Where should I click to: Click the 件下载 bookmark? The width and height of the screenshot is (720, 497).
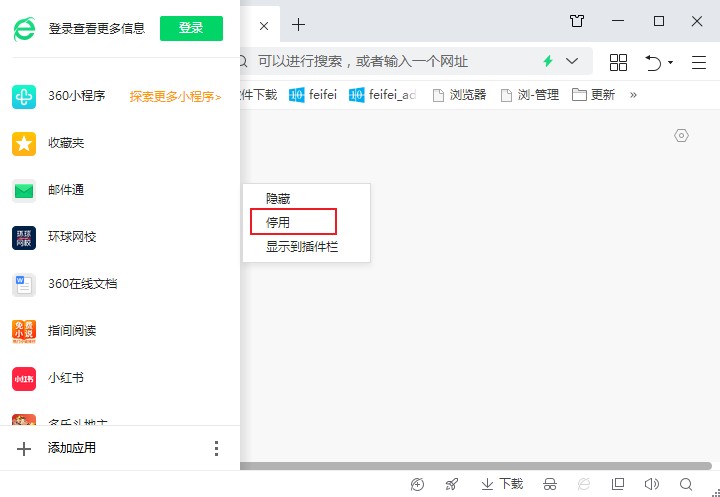point(259,95)
